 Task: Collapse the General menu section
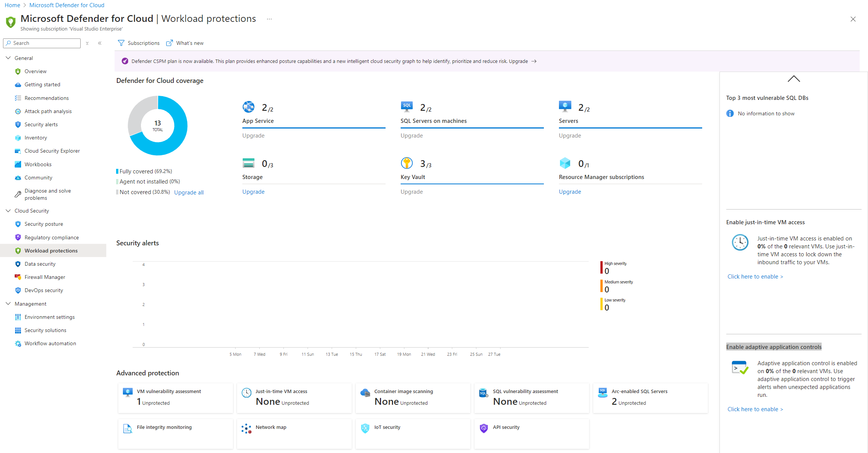[x=8, y=58]
